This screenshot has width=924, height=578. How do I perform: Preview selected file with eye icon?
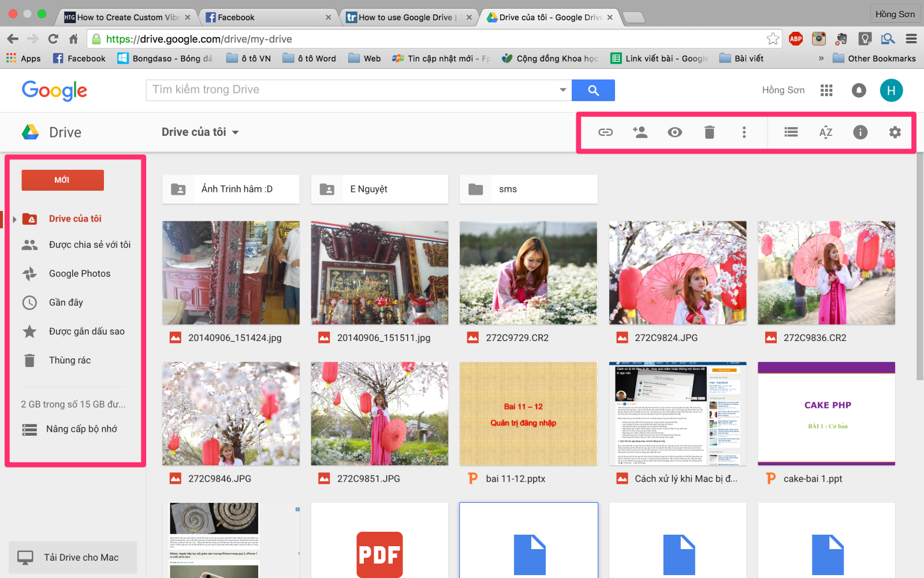[x=675, y=132]
